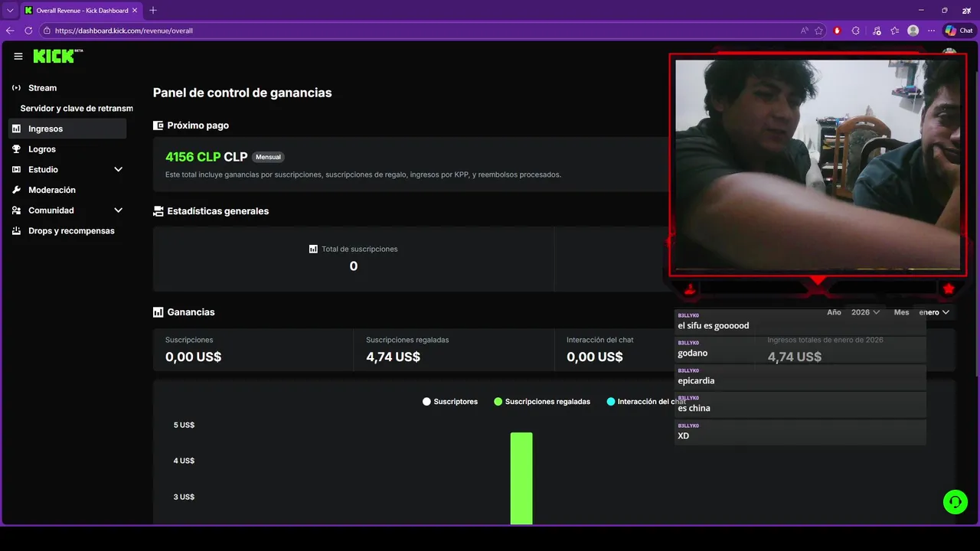Click Suscripciones regaladas 4,74 US$ value
Screen dimensions: 980x551
tap(393, 357)
